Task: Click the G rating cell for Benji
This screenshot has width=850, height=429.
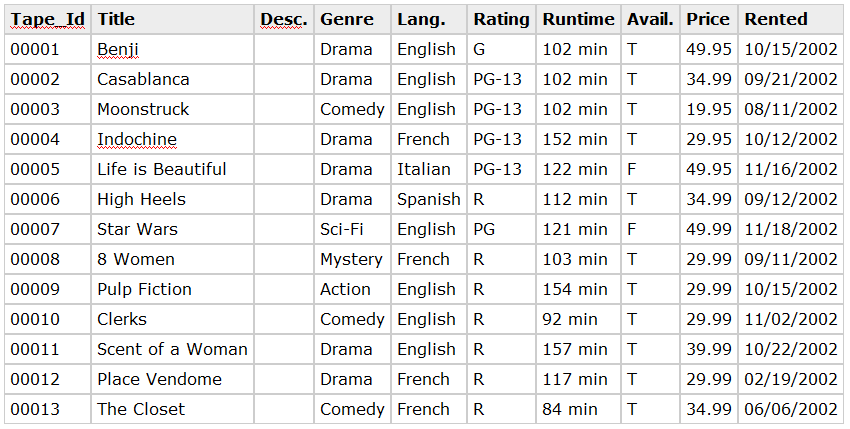Action: pyautogui.click(x=501, y=49)
